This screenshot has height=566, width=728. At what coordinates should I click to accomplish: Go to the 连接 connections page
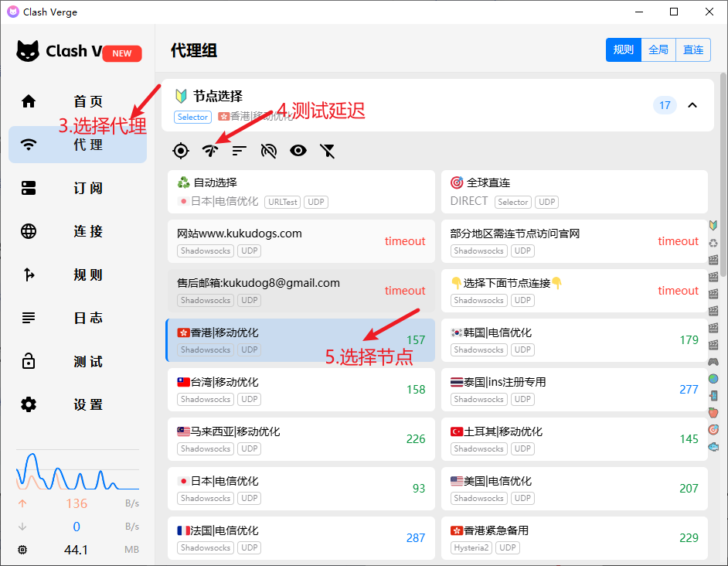(77, 231)
